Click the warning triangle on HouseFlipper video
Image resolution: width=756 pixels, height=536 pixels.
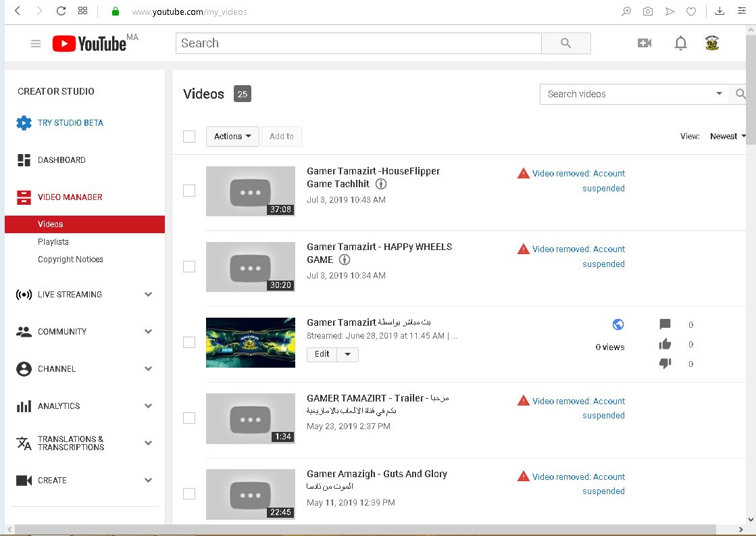coord(523,173)
